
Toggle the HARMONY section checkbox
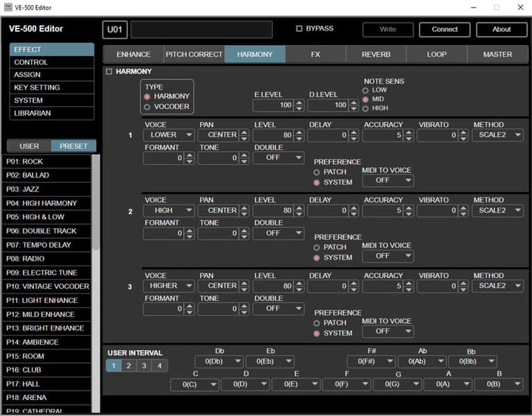[x=109, y=71]
